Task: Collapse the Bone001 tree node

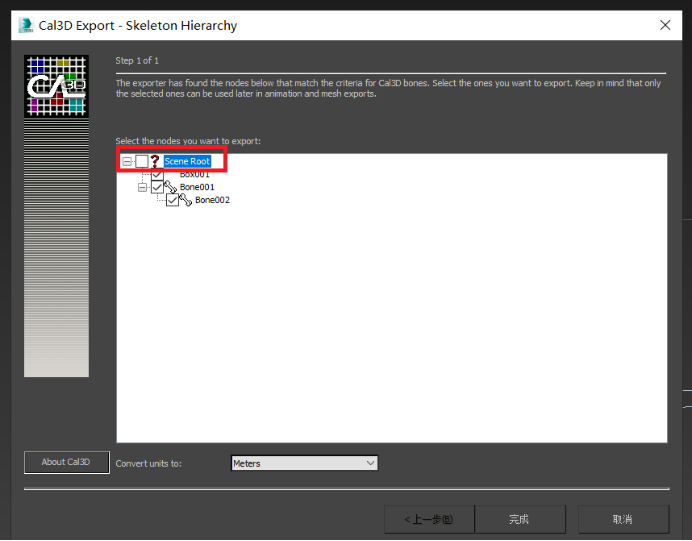Action: click(x=142, y=188)
